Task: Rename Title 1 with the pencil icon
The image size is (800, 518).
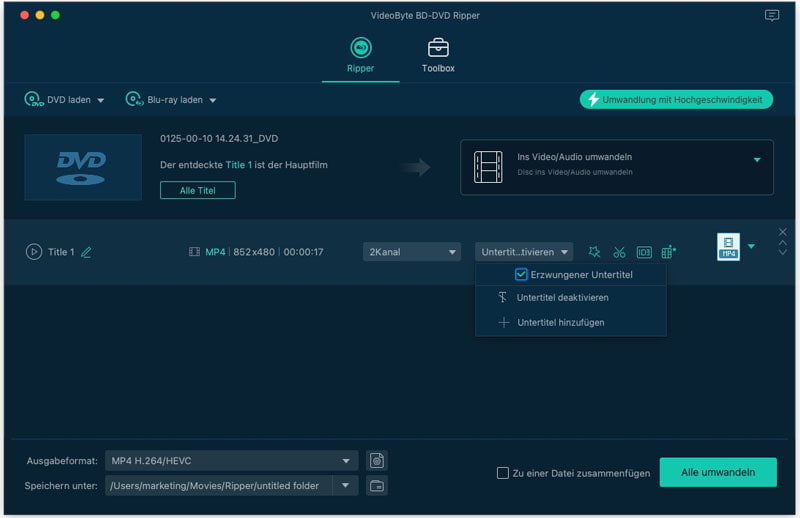Action: [86, 252]
